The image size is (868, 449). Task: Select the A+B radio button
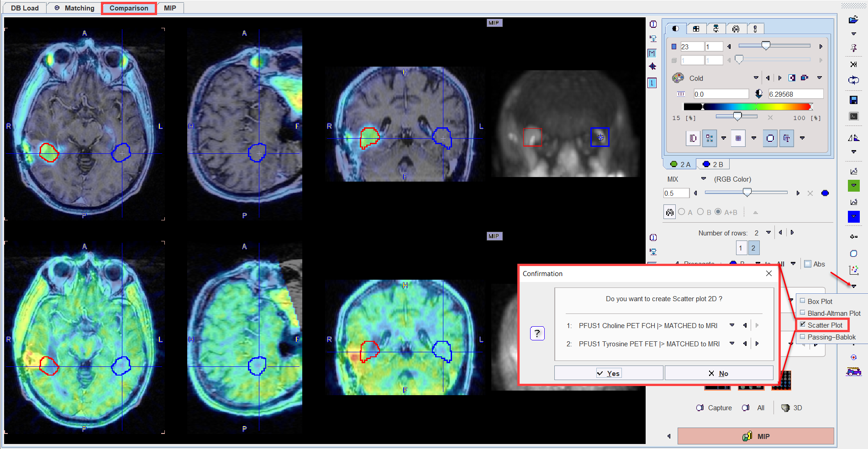click(x=718, y=212)
